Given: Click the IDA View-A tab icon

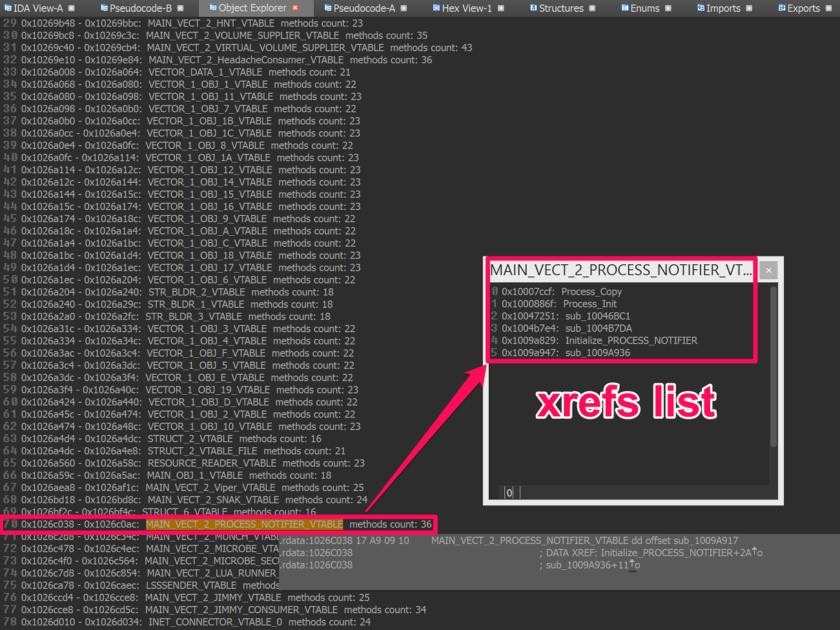Looking at the screenshot, I should coord(8,8).
